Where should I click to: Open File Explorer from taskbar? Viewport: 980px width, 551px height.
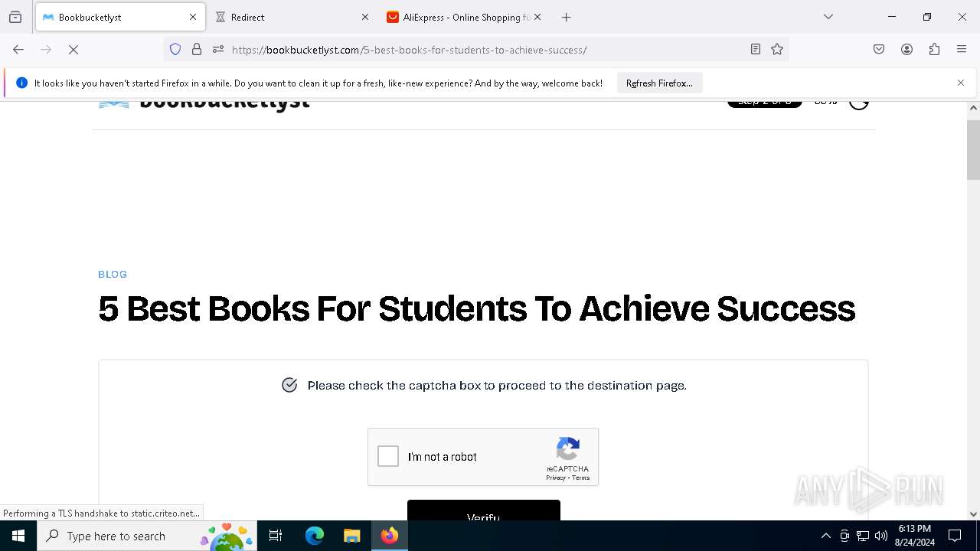click(351, 536)
